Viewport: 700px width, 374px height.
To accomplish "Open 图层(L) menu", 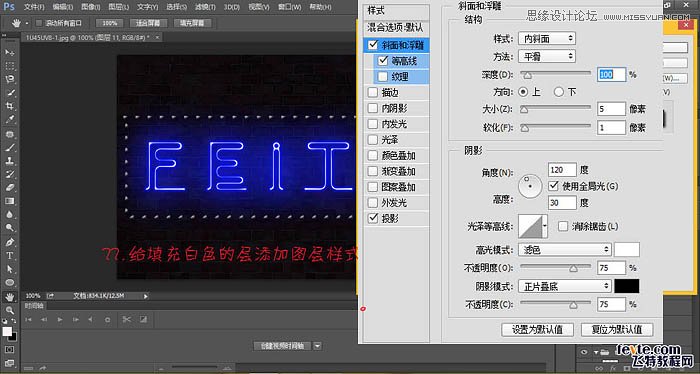I will coord(118,7).
